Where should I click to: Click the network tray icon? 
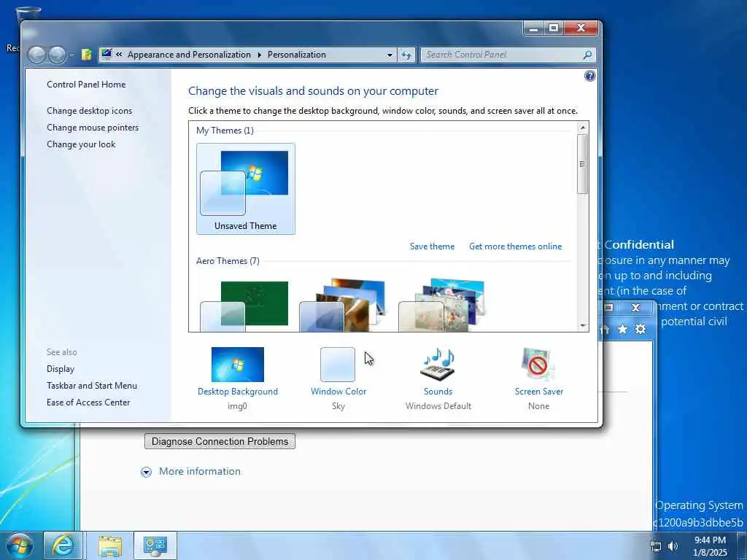tap(656, 546)
